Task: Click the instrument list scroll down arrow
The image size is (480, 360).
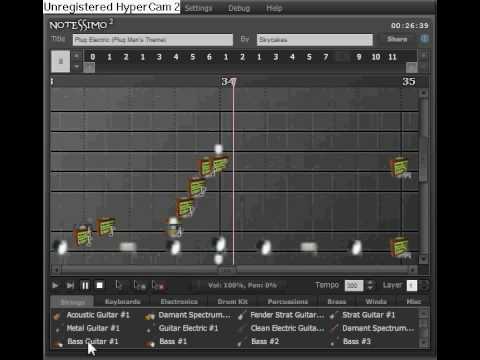Action: click(x=424, y=342)
